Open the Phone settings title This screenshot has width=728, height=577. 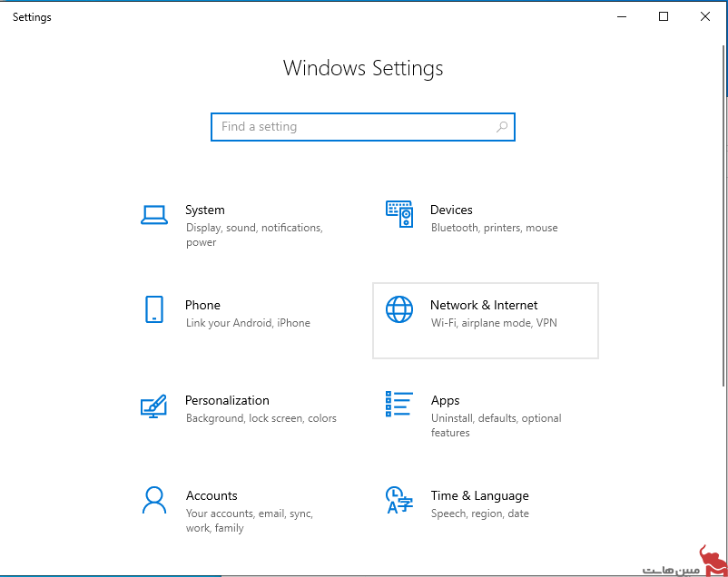coord(202,305)
